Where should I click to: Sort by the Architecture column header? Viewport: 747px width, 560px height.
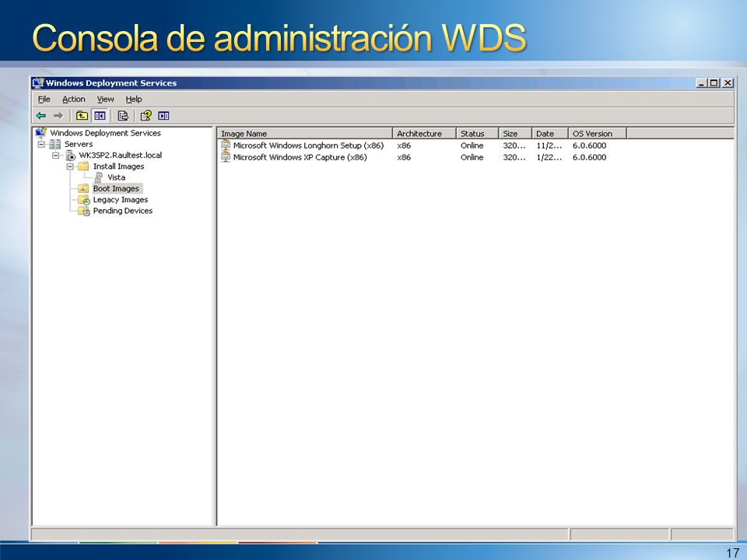pyautogui.click(x=424, y=133)
